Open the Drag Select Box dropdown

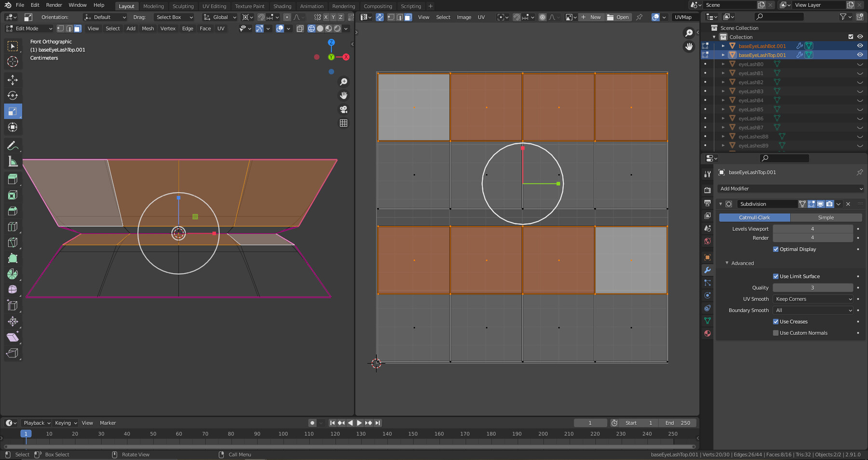pos(174,17)
